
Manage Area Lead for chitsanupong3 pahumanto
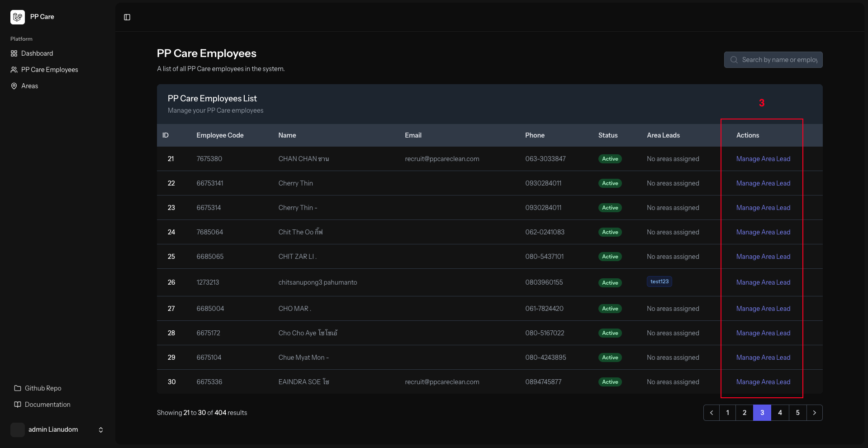tap(763, 282)
